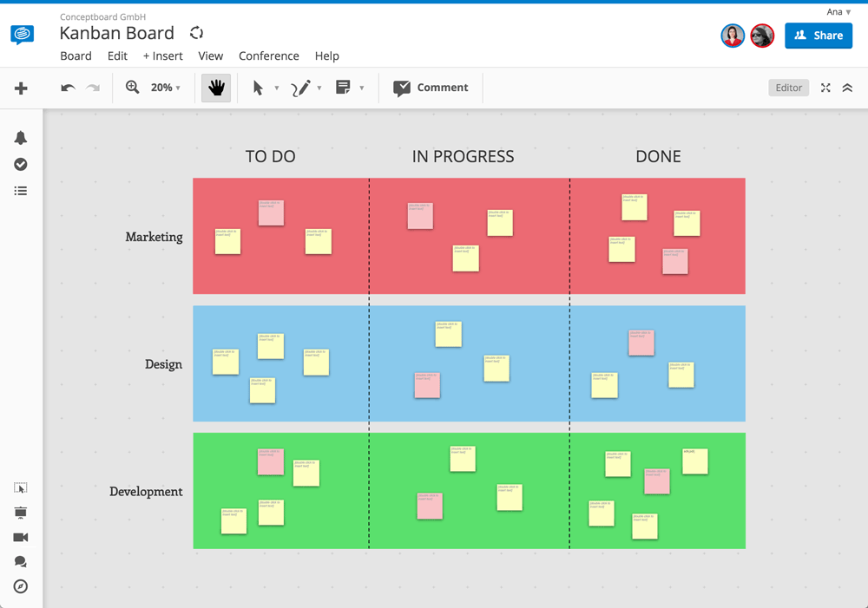Toggle fullscreen mode icon
This screenshot has height=608, width=868.
(825, 88)
